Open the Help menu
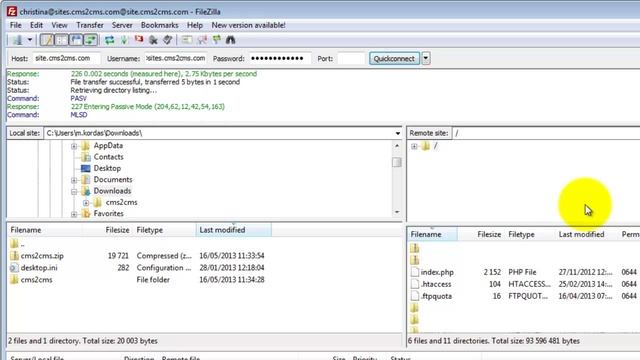640x360 pixels. click(x=195, y=25)
